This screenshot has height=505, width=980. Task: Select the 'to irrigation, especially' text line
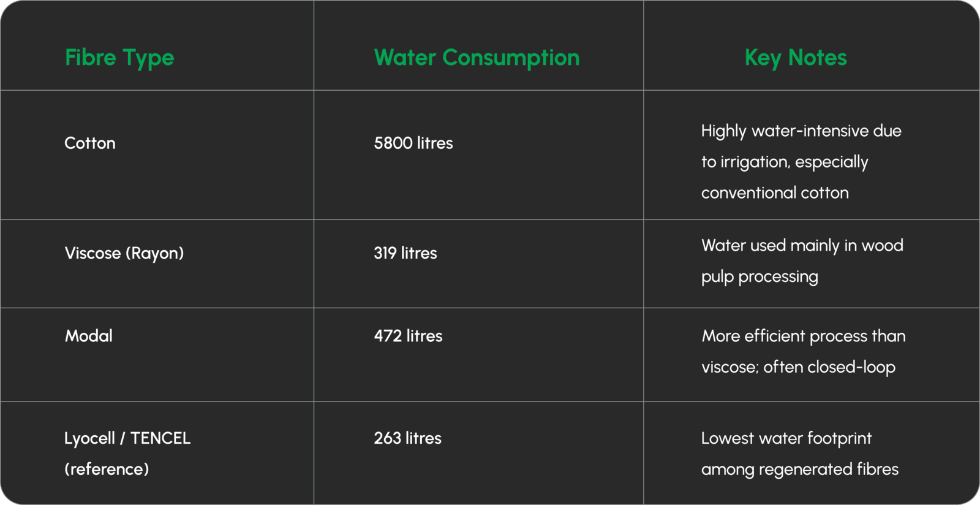[785, 162]
